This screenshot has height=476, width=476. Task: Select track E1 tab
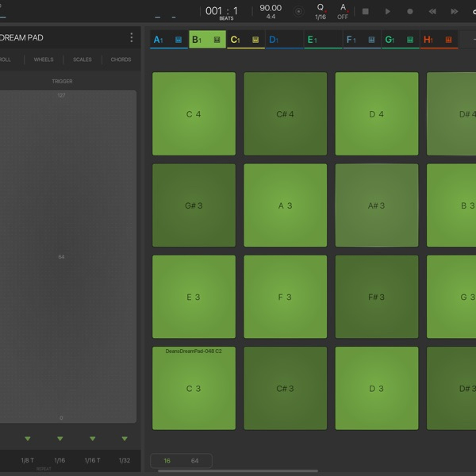[x=323, y=39]
